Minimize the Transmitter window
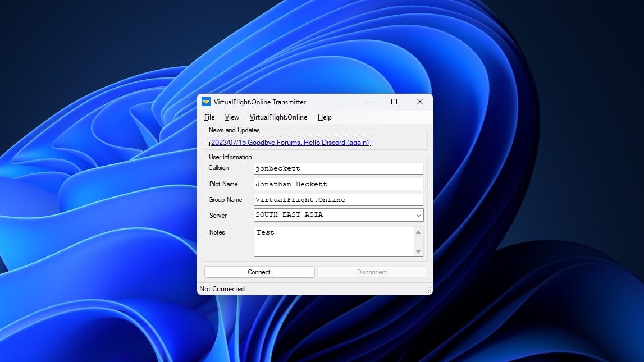 [369, 102]
